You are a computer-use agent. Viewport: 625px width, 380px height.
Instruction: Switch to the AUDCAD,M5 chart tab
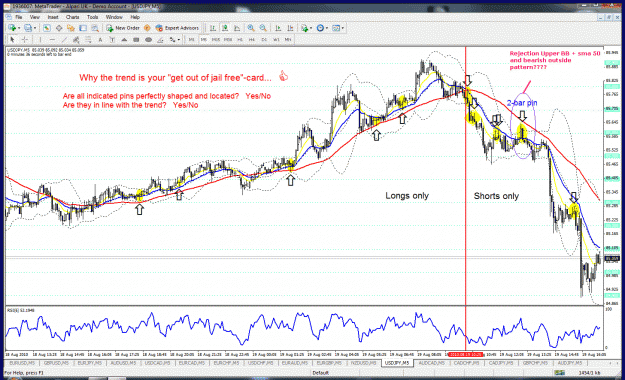click(x=431, y=363)
